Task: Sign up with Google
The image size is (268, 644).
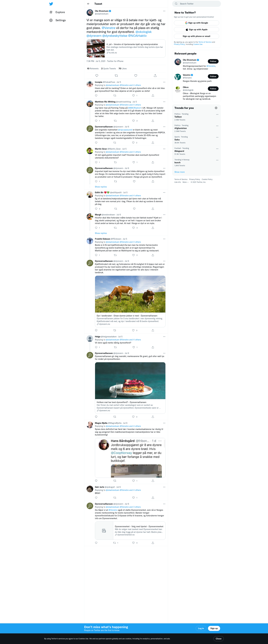Action: click(x=196, y=23)
